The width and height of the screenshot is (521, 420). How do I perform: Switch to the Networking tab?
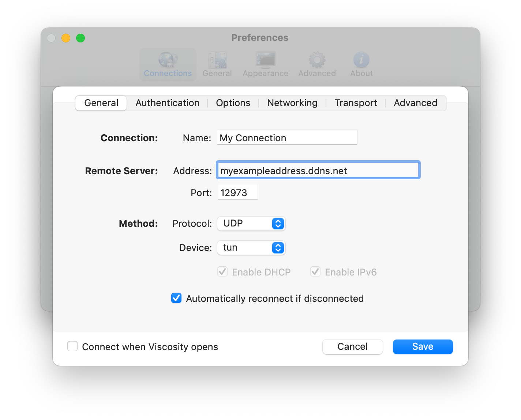click(292, 103)
